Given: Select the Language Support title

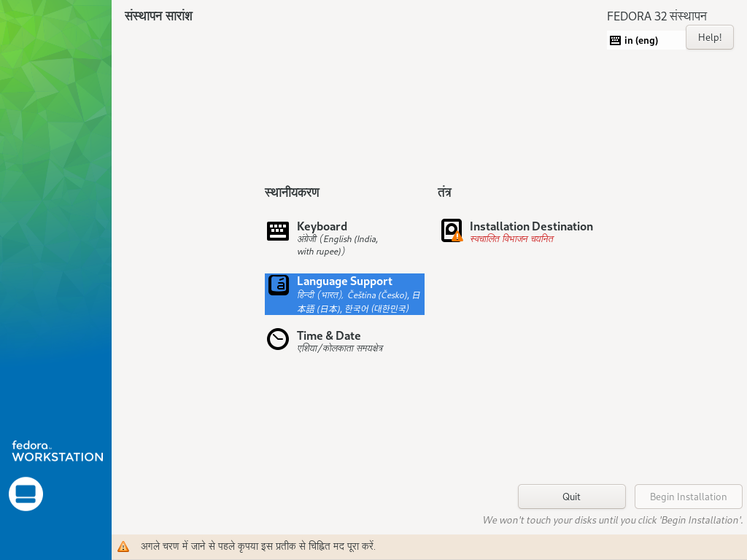Looking at the screenshot, I should (344, 281).
